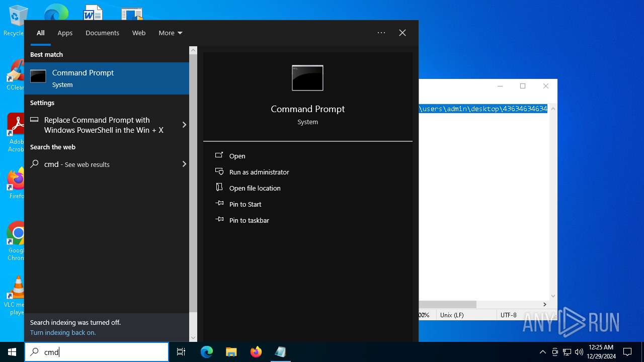The width and height of the screenshot is (644, 362).
Task: Click Open in the Command Prompt actions
Action: pyautogui.click(x=237, y=156)
